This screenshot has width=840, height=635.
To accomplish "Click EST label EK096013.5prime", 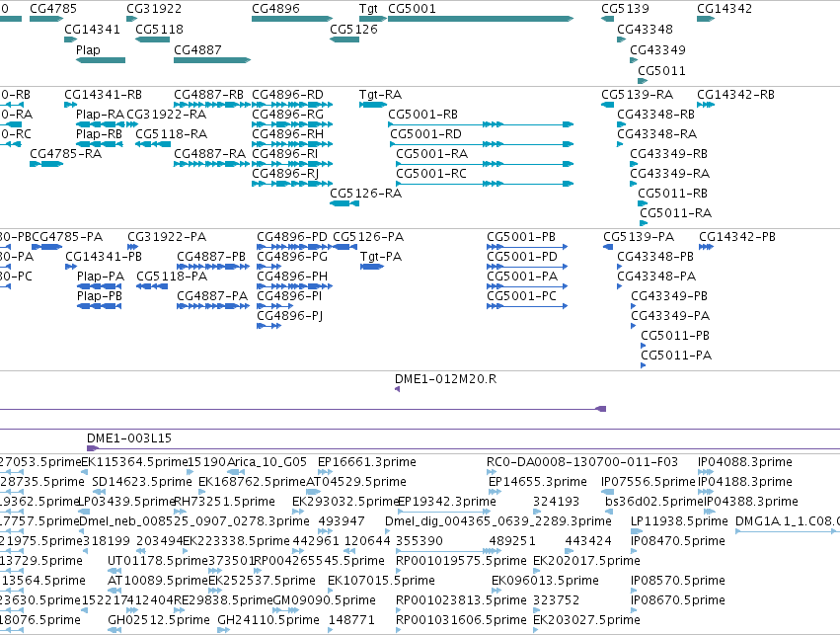I will (545, 581).
